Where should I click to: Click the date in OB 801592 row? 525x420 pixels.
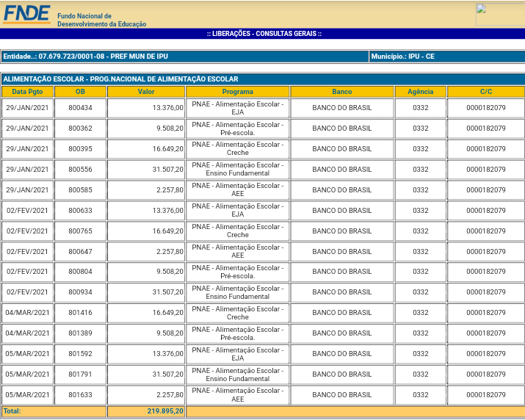point(27,354)
